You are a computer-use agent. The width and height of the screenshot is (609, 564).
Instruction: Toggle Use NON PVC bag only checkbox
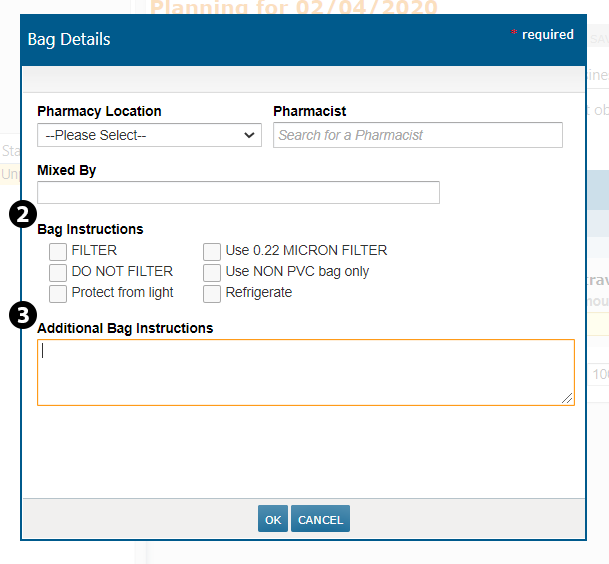[212, 272]
